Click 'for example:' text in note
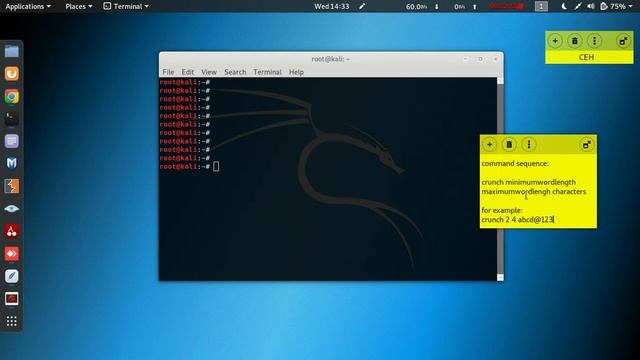640x360 pixels. coord(502,210)
